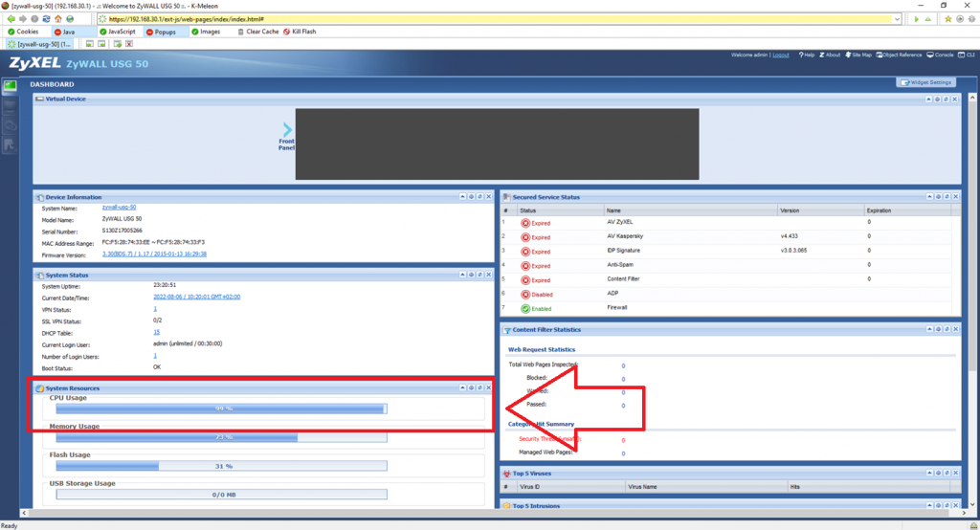Image resolution: width=980 pixels, height=530 pixels.
Task: Click the Flash Usage 31 % bar
Action: tap(221, 466)
